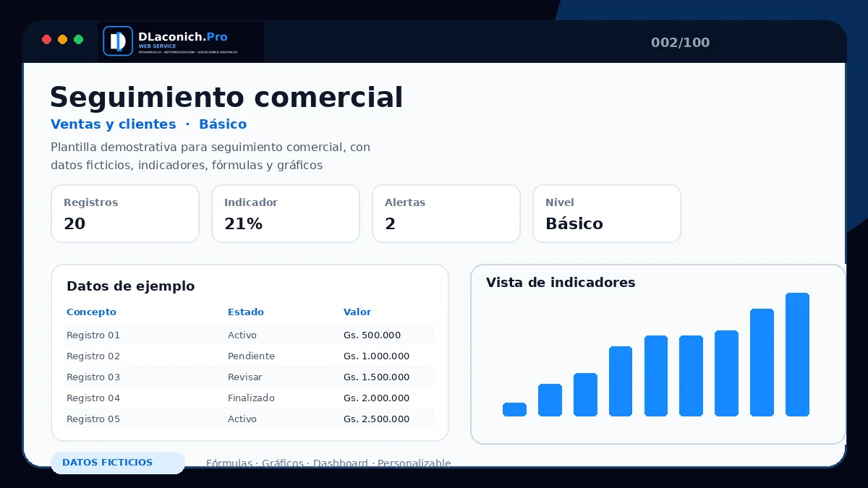Click the yellow window dot
Image resolution: width=868 pixels, height=488 pixels.
click(62, 40)
